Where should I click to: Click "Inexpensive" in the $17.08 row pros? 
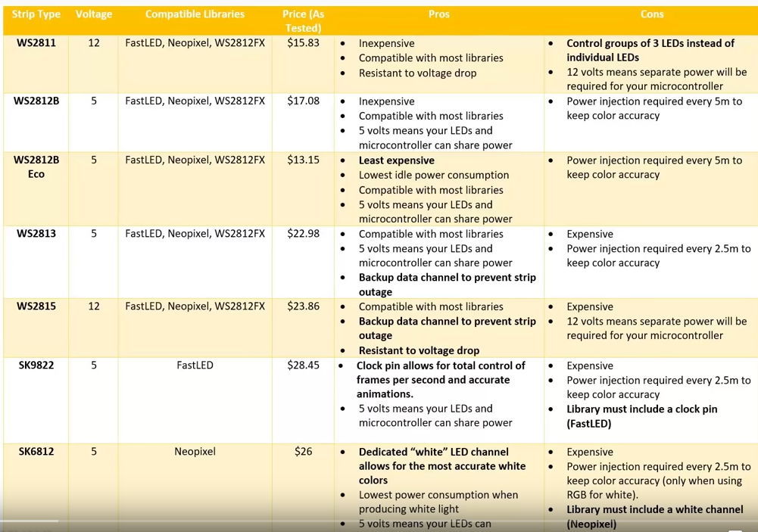tap(386, 101)
